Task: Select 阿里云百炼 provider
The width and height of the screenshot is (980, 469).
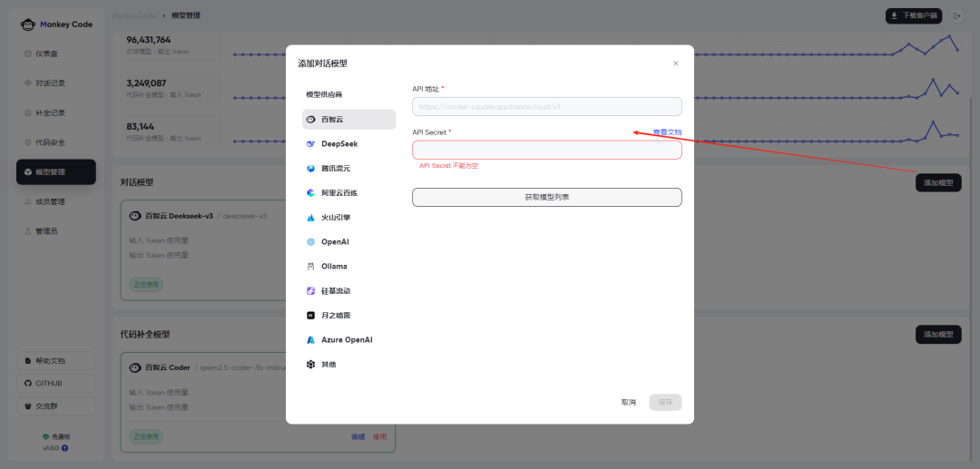Action: point(348,193)
